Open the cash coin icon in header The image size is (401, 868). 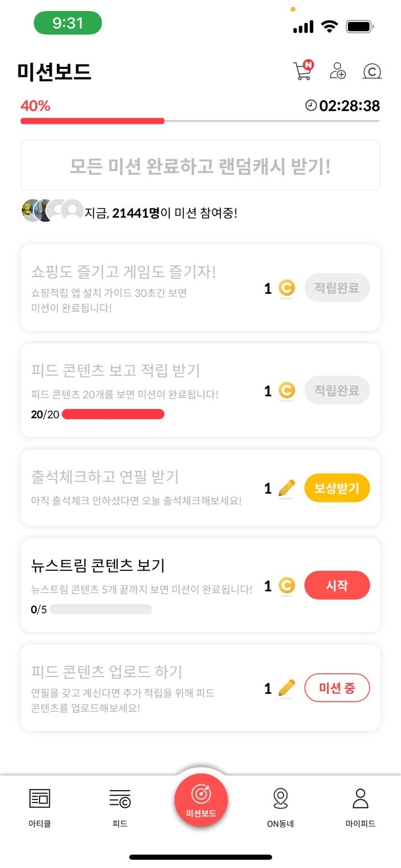(x=372, y=72)
